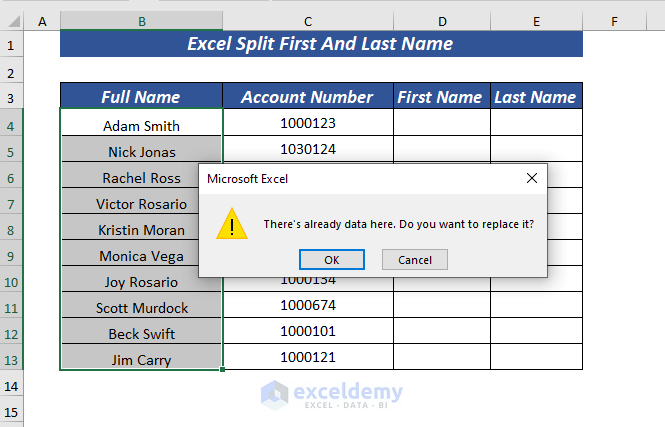Select account number 1000101
This screenshot has width=665, height=427.
pos(308,331)
